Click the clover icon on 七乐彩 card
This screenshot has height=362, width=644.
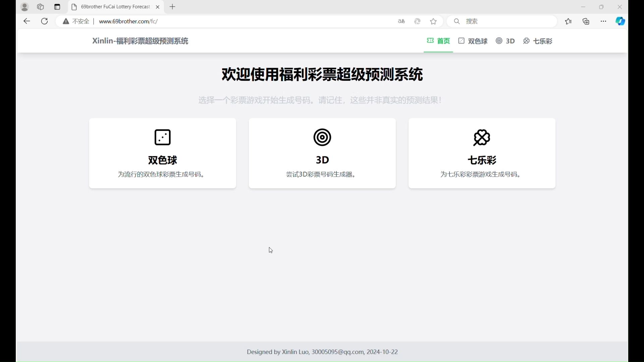point(482,137)
